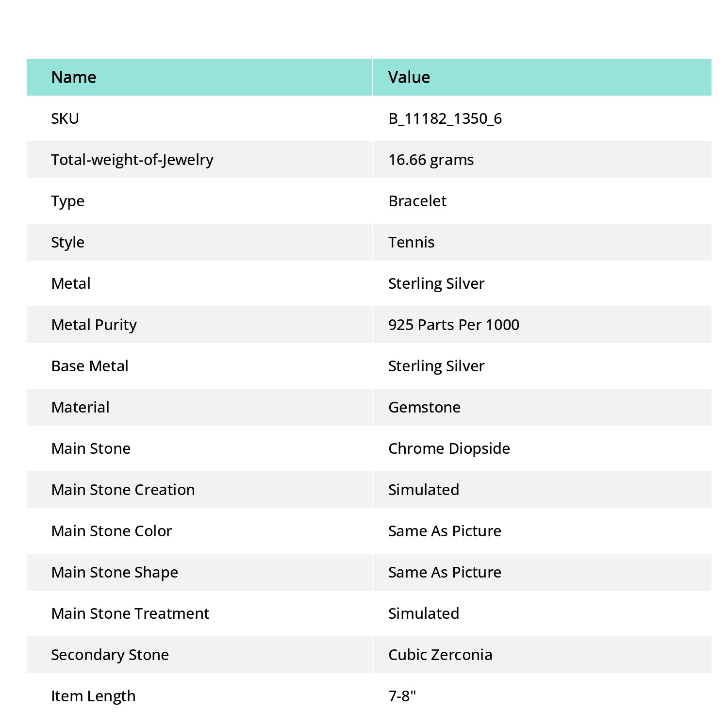Select Same As Picture in Shape row

pos(445,572)
